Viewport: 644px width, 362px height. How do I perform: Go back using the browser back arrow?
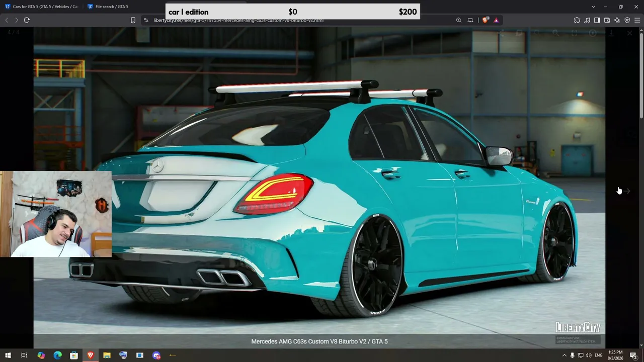(x=7, y=20)
